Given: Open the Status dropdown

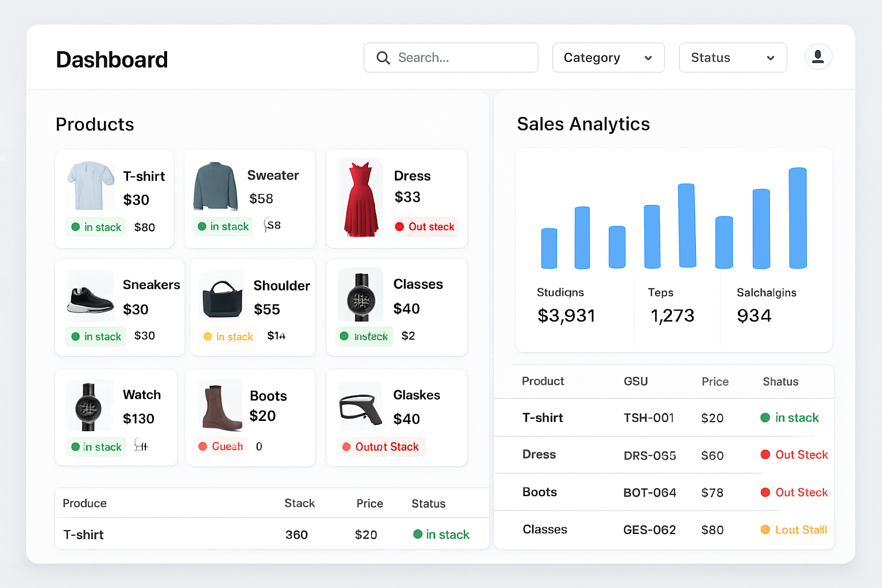Looking at the screenshot, I should tap(733, 57).
